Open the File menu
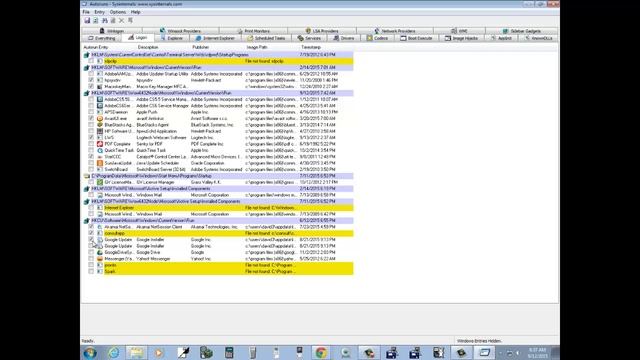The height and width of the screenshot is (360, 640). click(86, 12)
